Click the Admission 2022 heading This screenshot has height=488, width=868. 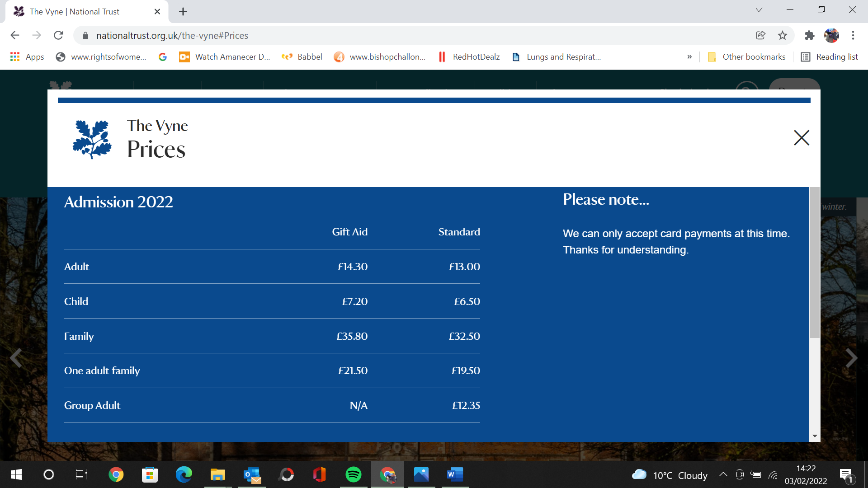point(118,202)
